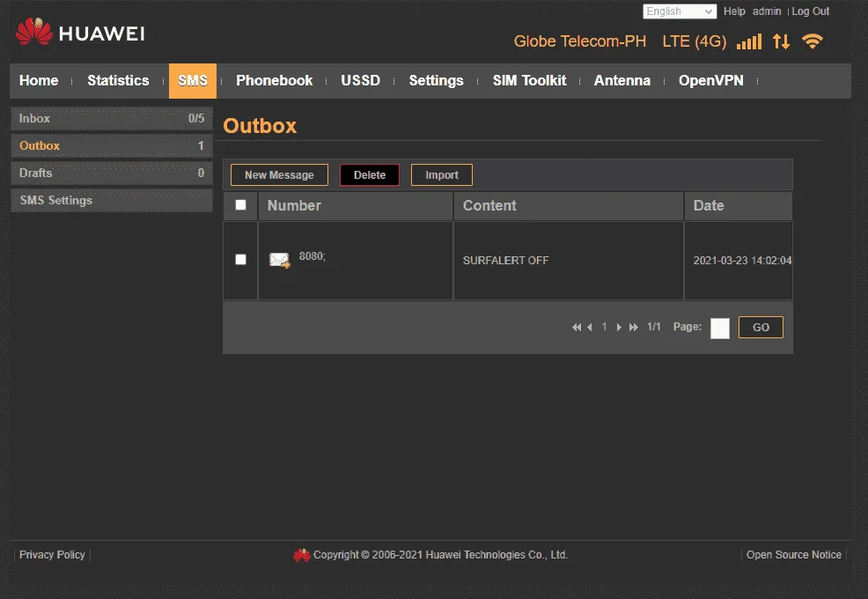Open the Home tab
This screenshot has width=868, height=599.
(39, 80)
